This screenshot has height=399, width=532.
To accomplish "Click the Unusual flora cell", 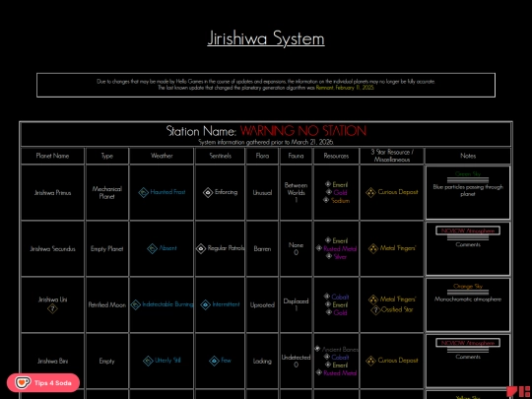I will [x=262, y=193].
